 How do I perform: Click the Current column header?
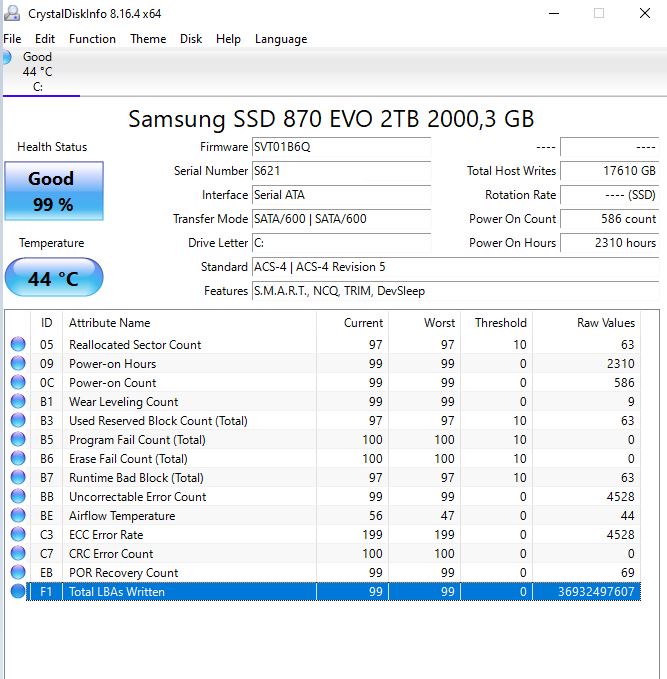click(353, 323)
